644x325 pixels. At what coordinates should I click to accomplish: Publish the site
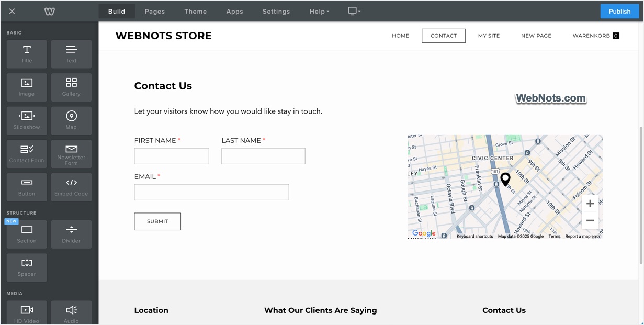619,11
